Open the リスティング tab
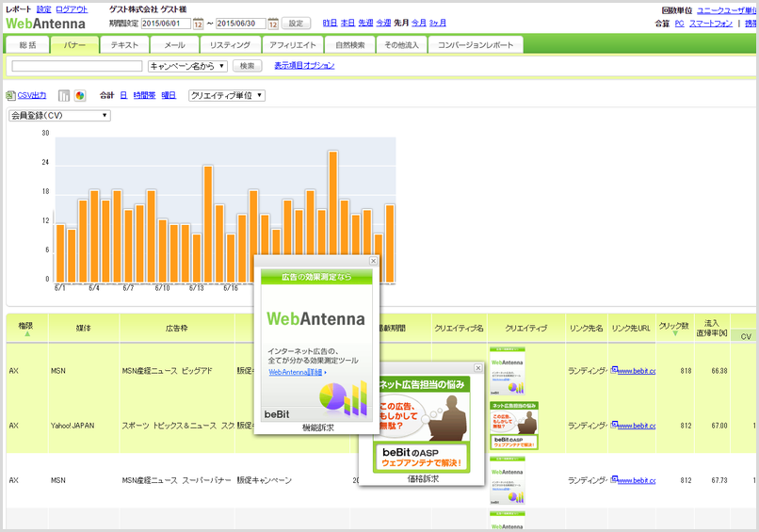 coord(231,45)
